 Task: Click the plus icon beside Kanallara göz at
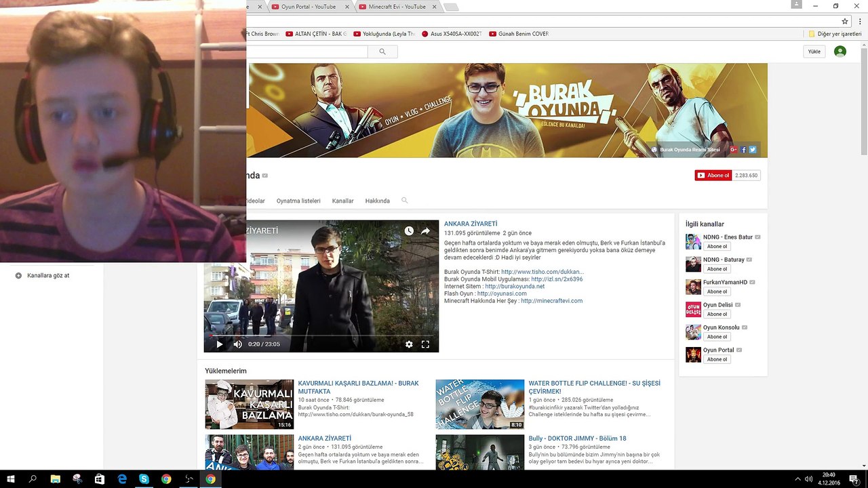point(18,276)
